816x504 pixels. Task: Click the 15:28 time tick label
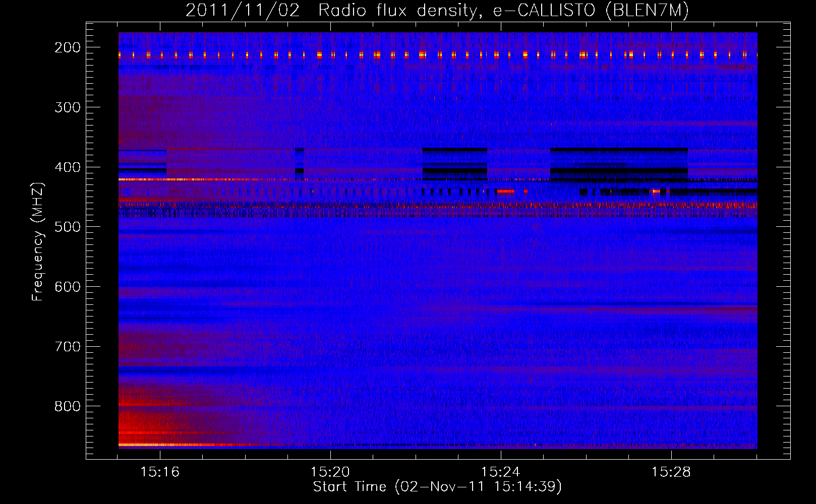(x=671, y=472)
